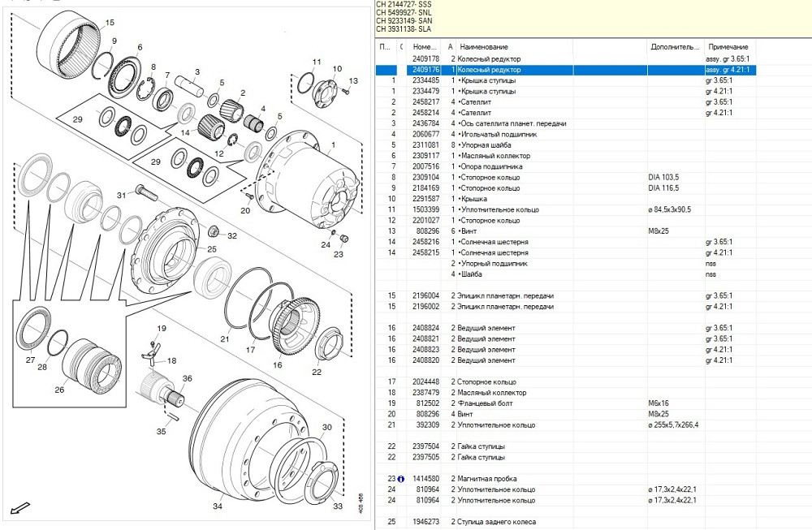
Task: Click callout 11 sealing ring in diagram
Action: pyautogui.click(x=317, y=62)
